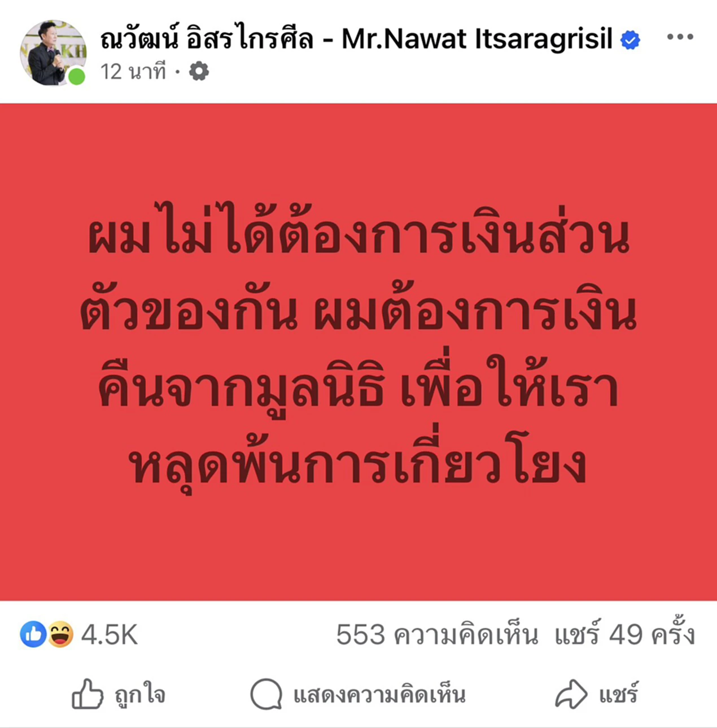Open the 553 ความคิดเห็น comments count

(x=437, y=635)
